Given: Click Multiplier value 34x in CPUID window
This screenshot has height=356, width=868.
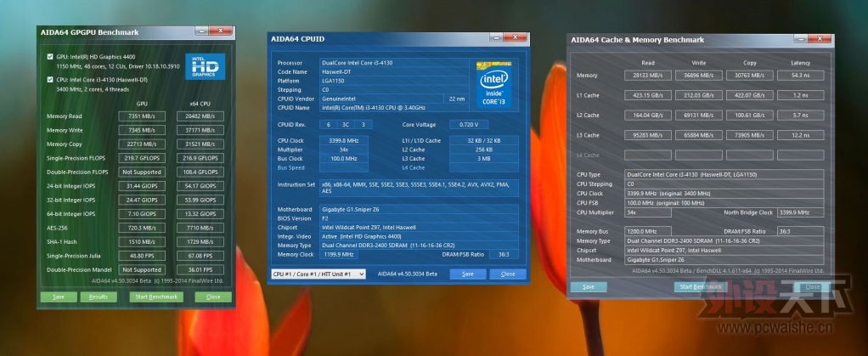Looking at the screenshot, I should 344,150.
